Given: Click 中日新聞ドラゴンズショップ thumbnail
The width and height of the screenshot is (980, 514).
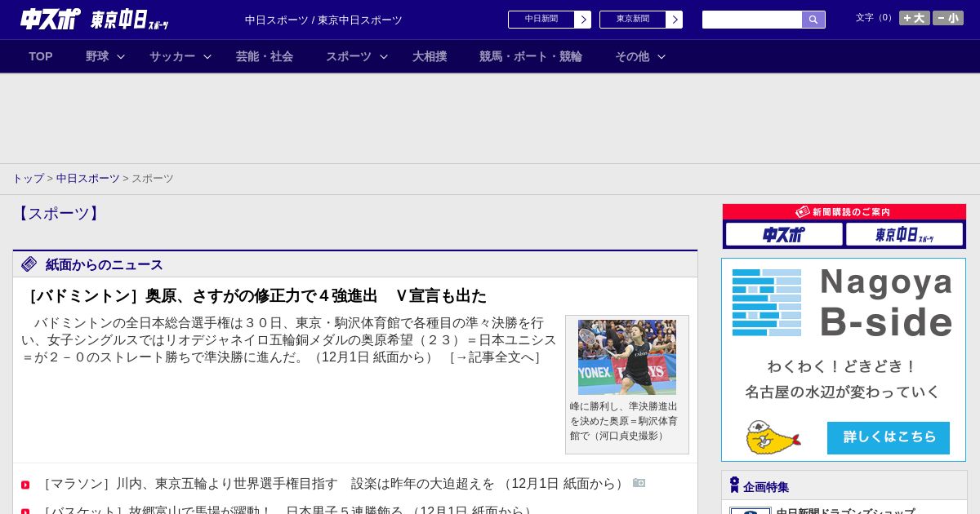Looking at the screenshot, I should tap(750, 511).
